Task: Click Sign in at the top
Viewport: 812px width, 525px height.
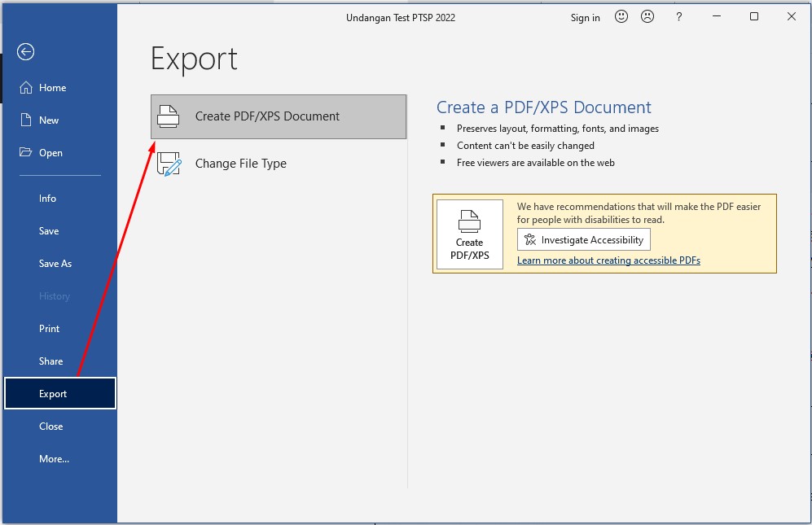Action: tap(585, 18)
